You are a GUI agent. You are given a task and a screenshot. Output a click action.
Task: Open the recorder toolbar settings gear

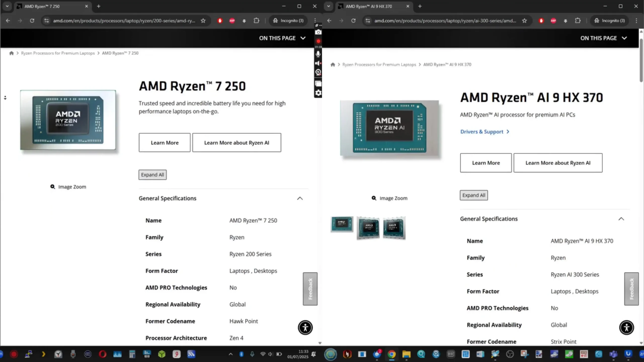pyautogui.click(x=318, y=93)
